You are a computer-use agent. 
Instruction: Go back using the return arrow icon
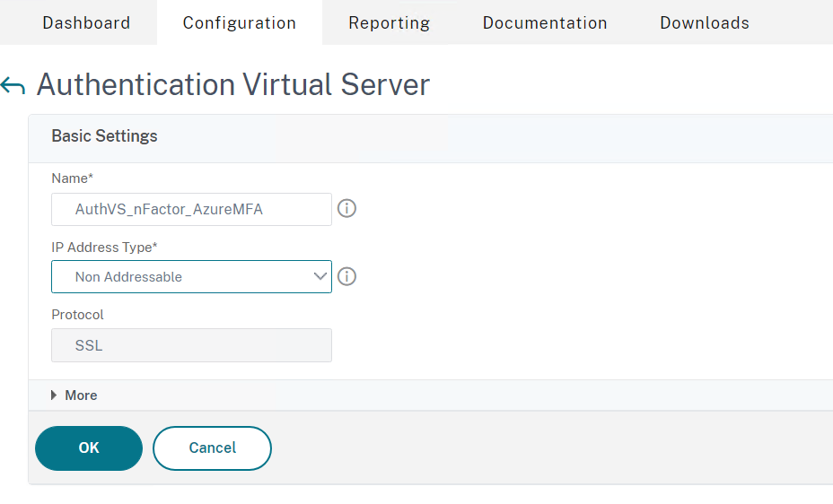pos(13,85)
